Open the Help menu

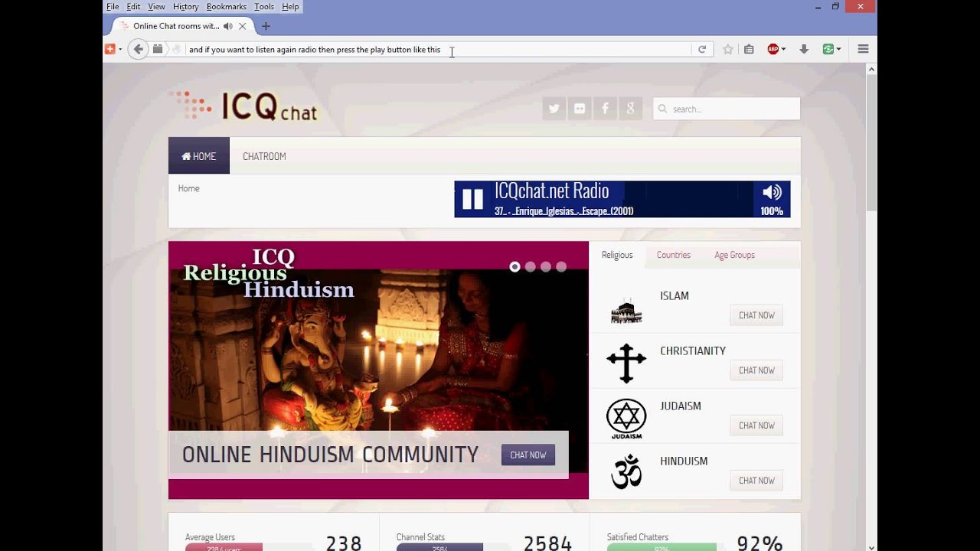[290, 7]
